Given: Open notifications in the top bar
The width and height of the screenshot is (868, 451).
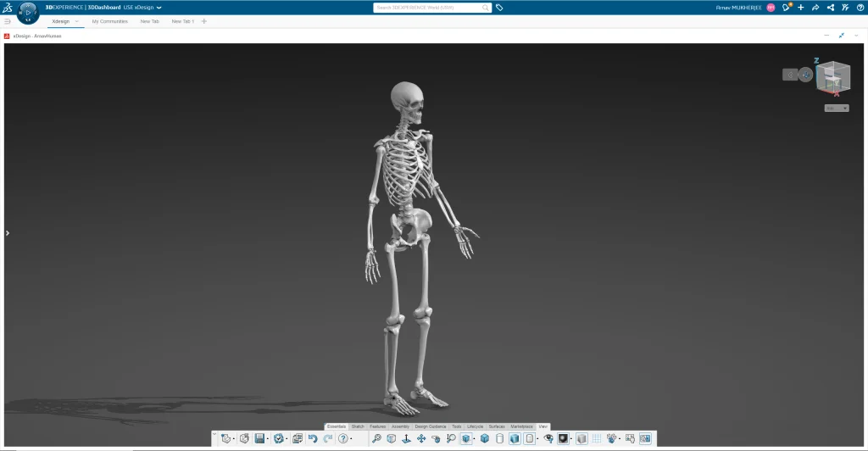Looking at the screenshot, I should click(787, 8).
